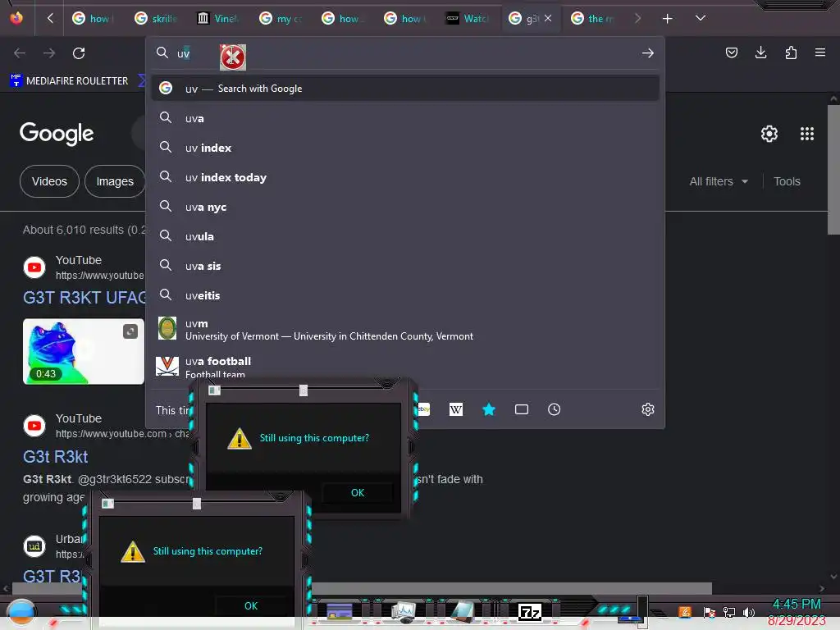Open search settings gear in dropdown

pyautogui.click(x=648, y=410)
